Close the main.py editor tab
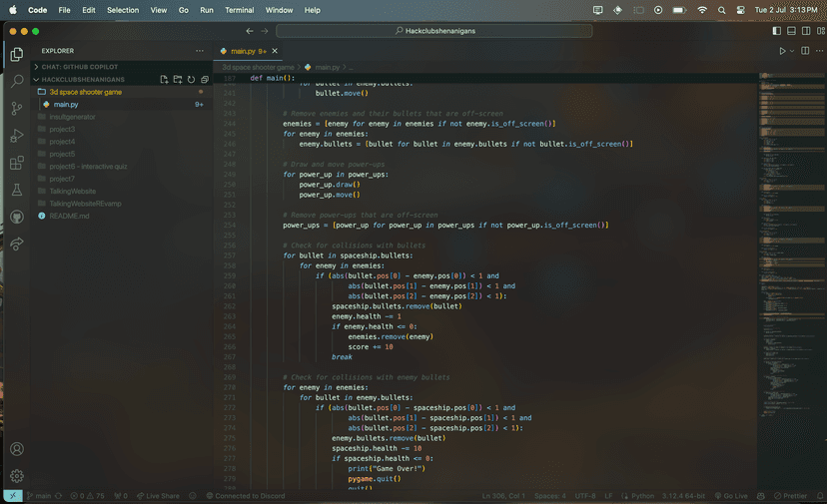 pyautogui.click(x=275, y=51)
